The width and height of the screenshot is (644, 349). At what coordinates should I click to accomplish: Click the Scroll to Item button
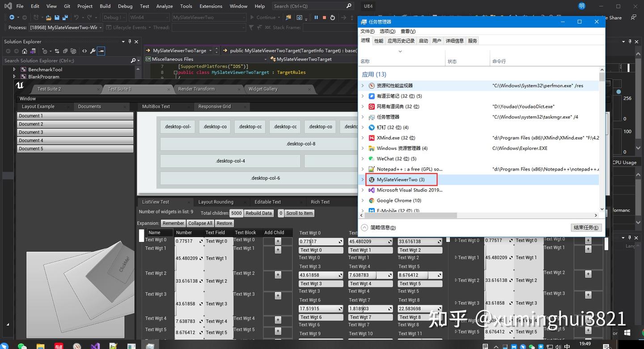click(x=300, y=213)
